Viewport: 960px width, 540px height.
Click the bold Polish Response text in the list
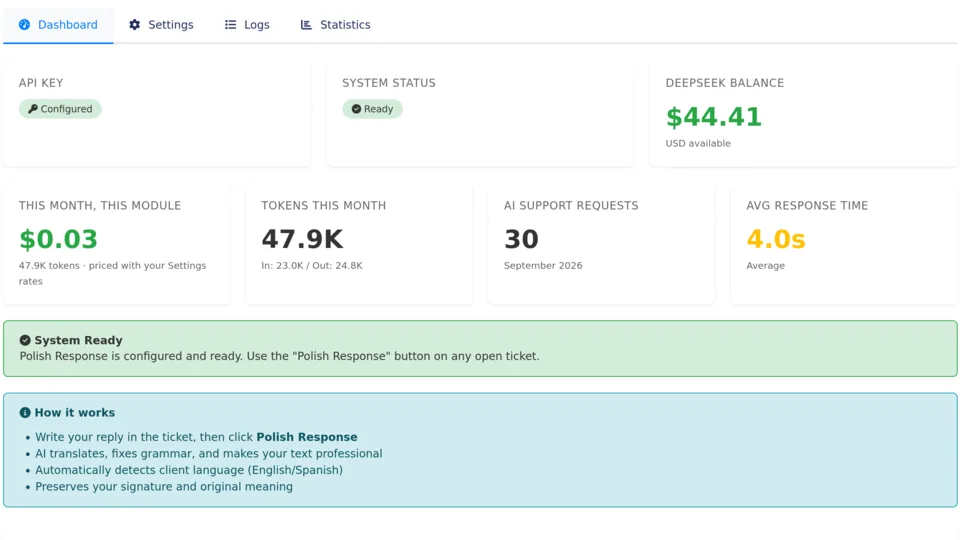(x=307, y=437)
